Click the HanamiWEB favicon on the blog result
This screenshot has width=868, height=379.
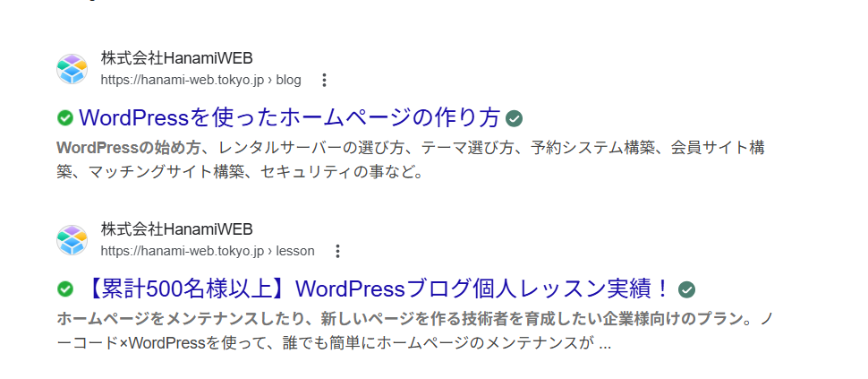pyautogui.click(x=72, y=69)
